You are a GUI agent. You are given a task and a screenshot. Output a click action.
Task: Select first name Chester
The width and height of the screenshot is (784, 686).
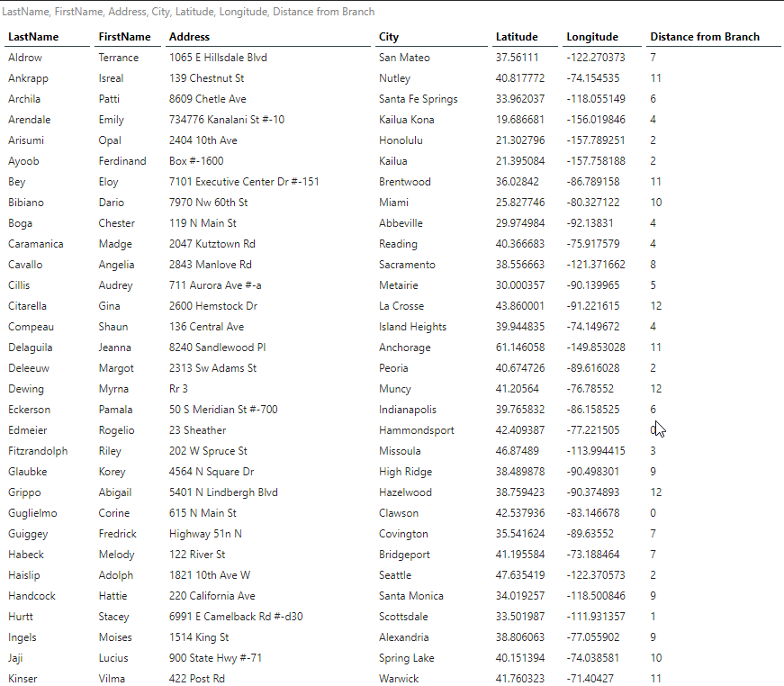tap(116, 223)
